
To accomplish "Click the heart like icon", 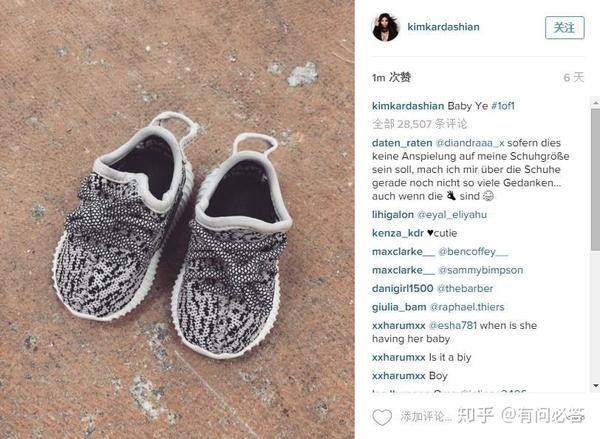I will pos(382,417).
